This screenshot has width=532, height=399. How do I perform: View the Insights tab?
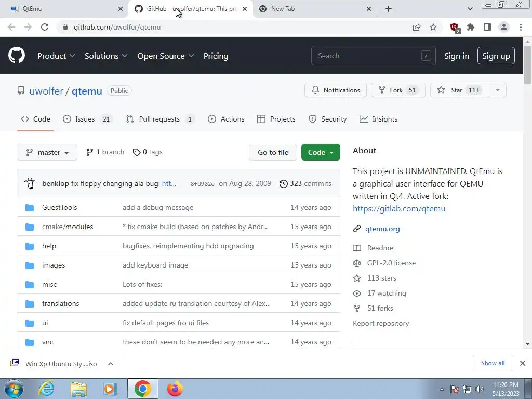coord(378,119)
